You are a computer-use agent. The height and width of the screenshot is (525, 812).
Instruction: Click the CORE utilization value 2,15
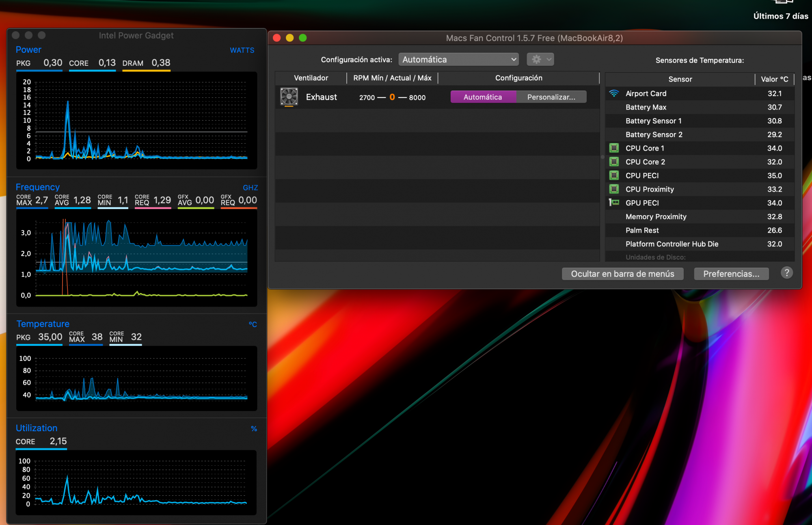pyautogui.click(x=58, y=441)
